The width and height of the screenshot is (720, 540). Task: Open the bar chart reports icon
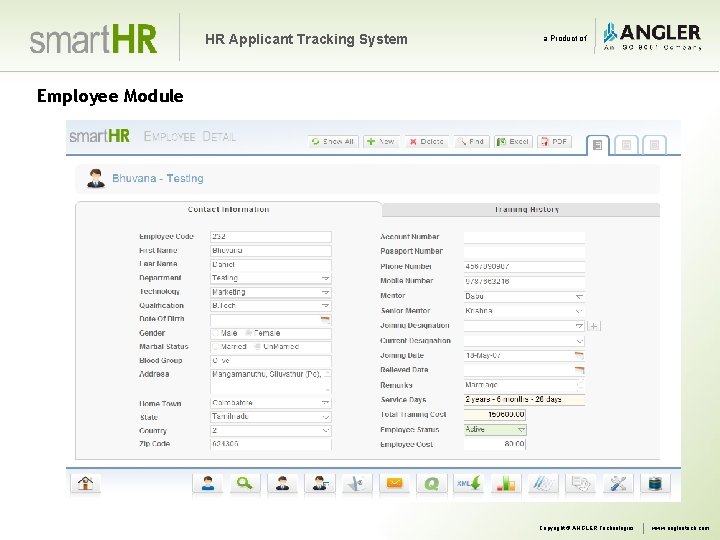coord(506,484)
